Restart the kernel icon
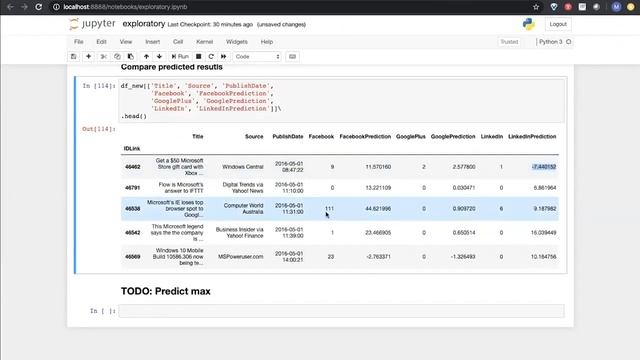The width and height of the screenshot is (640, 360). click(211, 56)
